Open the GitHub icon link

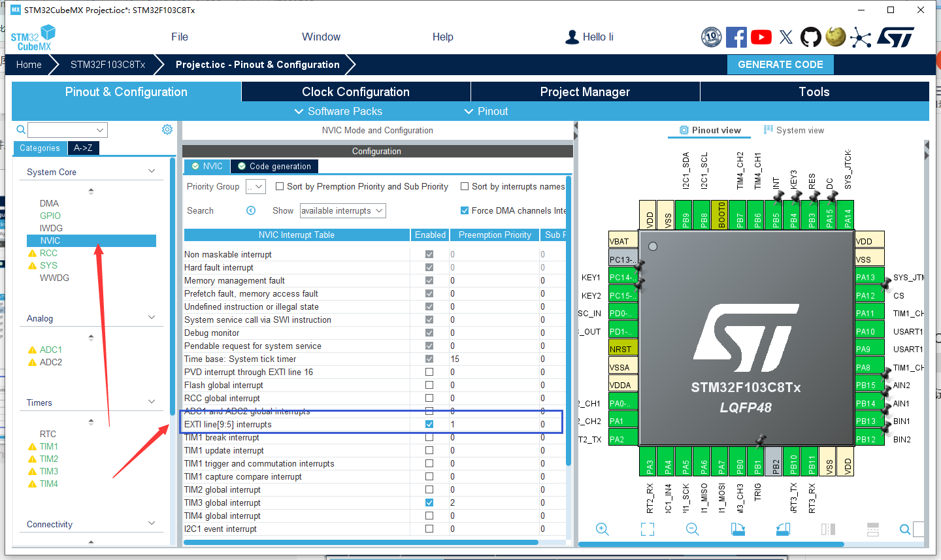pos(811,37)
